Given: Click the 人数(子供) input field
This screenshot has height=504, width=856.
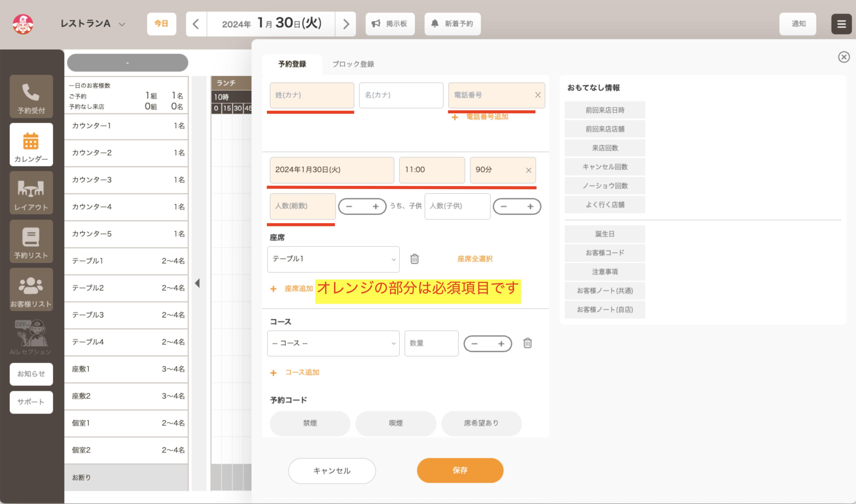Looking at the screenshot, I should [x=457, y=206].
